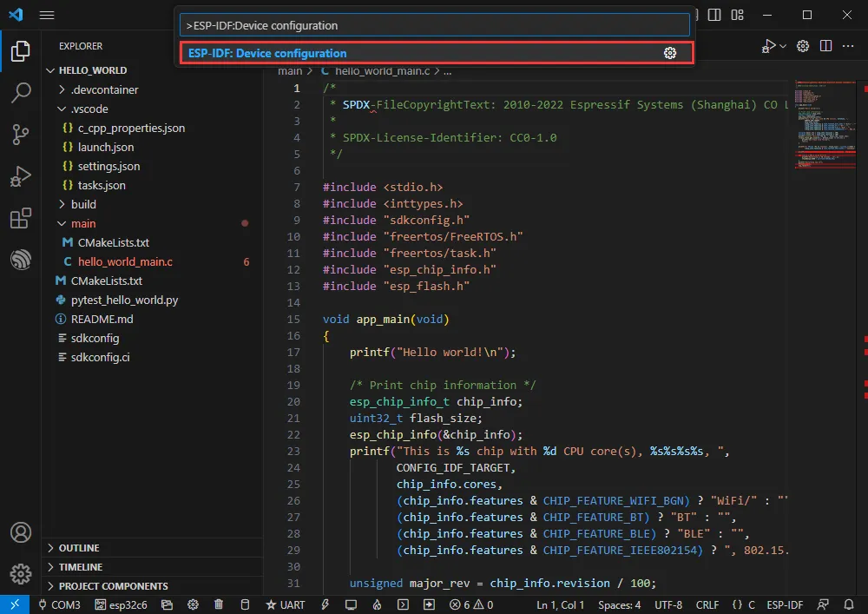This screenshot has height=614, width=868.
Task: Click the lightning bolt flash icon in status bar
Action: (325, 604)
